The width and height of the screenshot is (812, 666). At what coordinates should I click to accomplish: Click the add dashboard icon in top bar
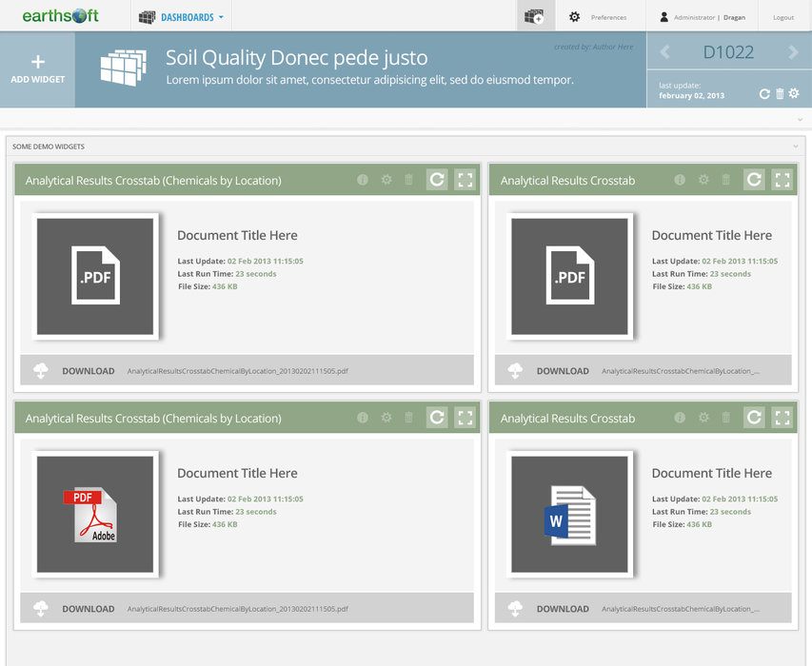point(535,16)
